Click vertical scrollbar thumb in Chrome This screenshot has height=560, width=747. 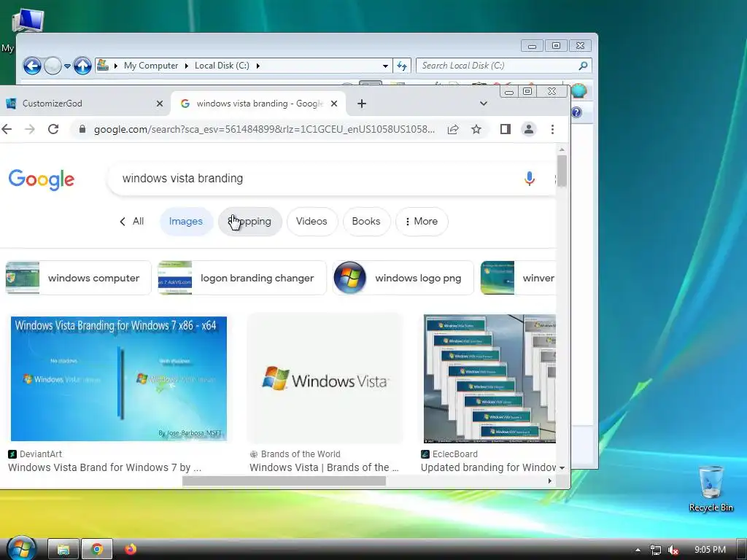click(x=562, y=171)
